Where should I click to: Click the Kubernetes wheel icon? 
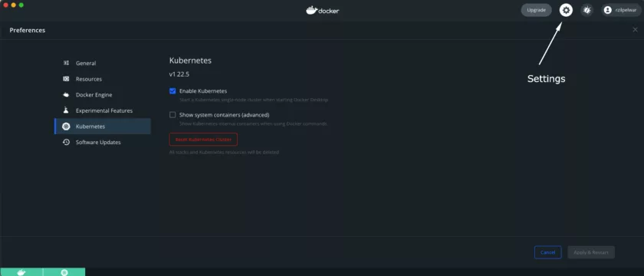coord(66,127)
